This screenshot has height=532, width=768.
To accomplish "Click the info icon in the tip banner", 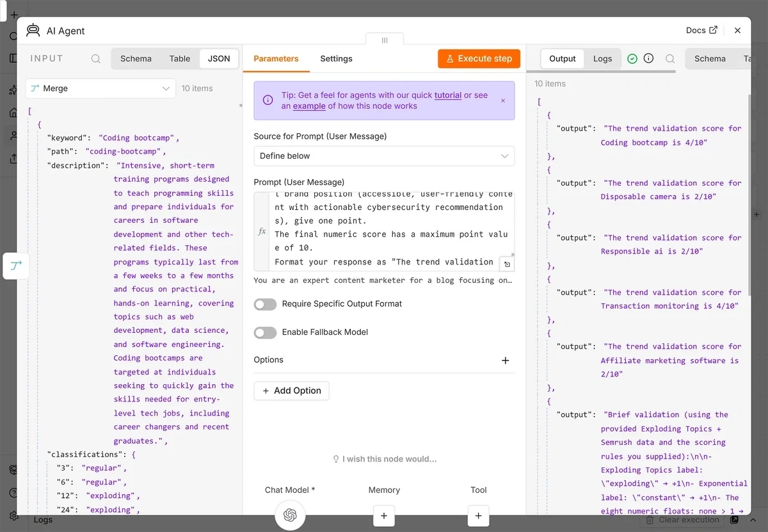I will coord(268,101).
